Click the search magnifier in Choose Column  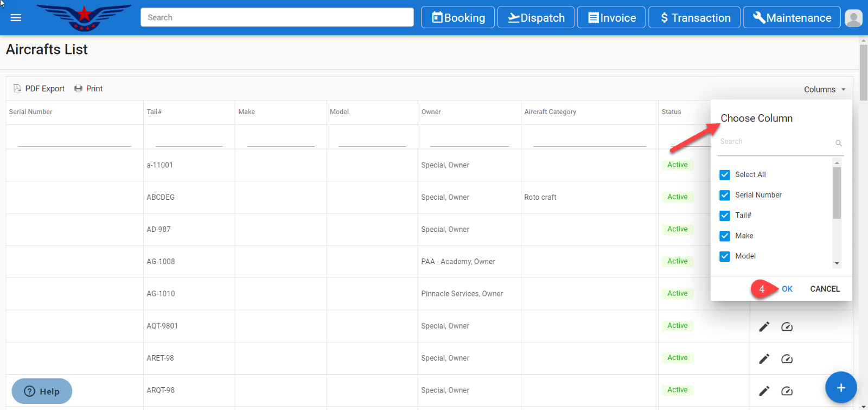838,143
